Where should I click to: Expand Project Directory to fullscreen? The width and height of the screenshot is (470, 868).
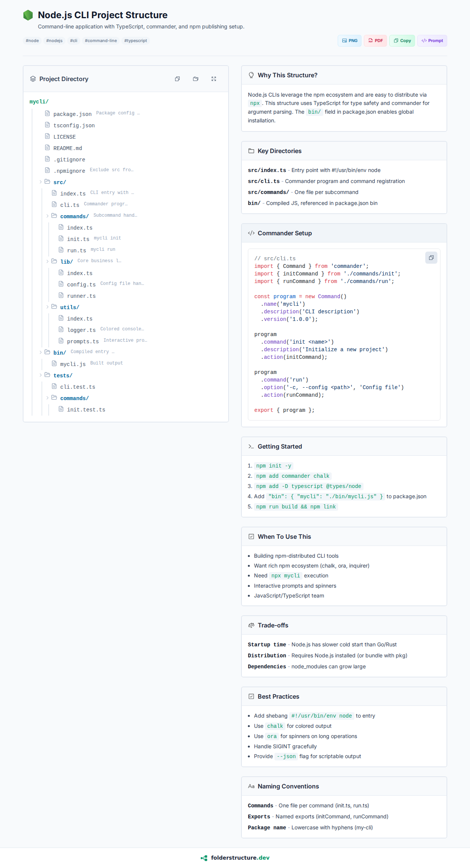[214, 79]
